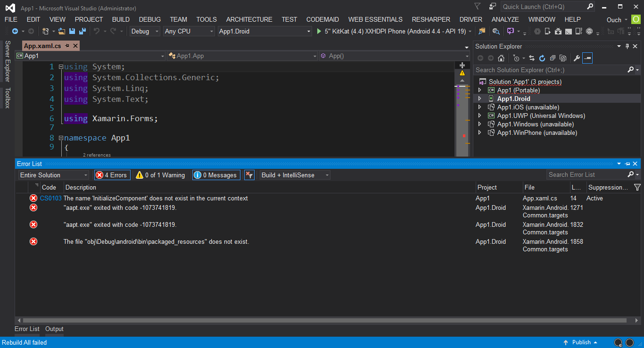Screen dimensions: 644x348
Task: Open the Debug configuration dropdown
Action: point(145,31)
